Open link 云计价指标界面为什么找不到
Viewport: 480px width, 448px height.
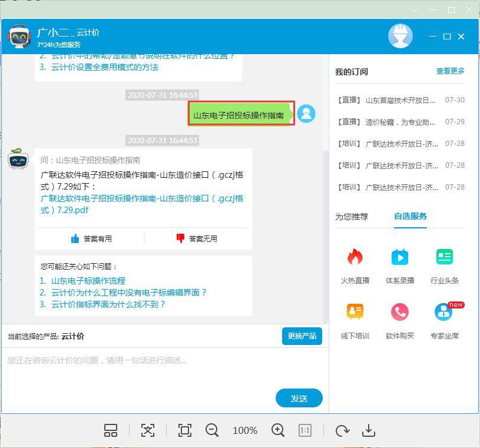tap(108, 304)
